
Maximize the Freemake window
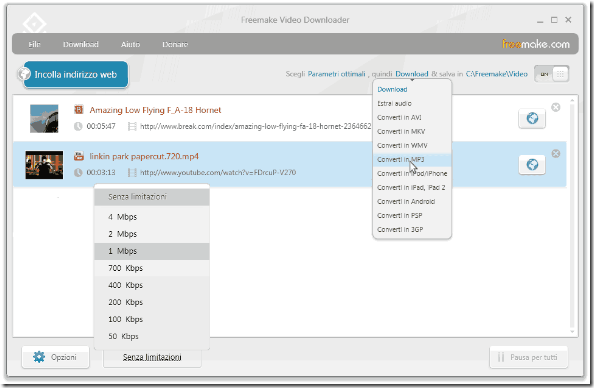(554, 20)
